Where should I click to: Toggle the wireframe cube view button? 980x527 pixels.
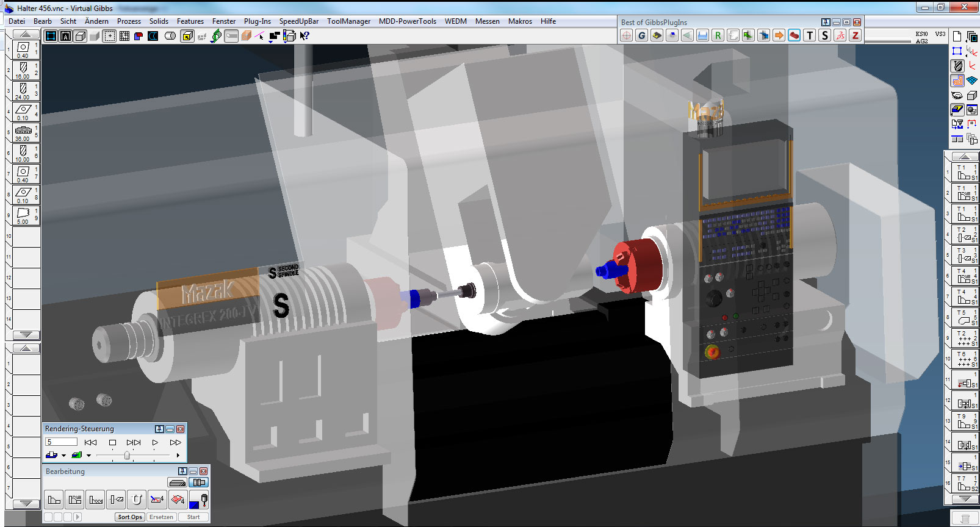click(x=80, y=36)
